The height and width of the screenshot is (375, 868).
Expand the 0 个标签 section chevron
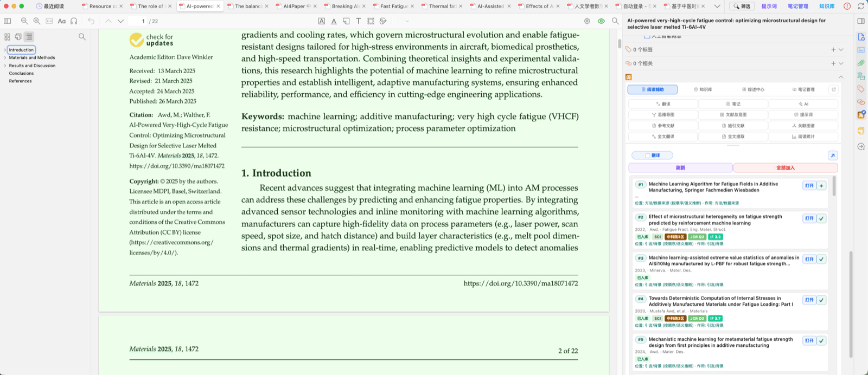(x=841, y=49)
